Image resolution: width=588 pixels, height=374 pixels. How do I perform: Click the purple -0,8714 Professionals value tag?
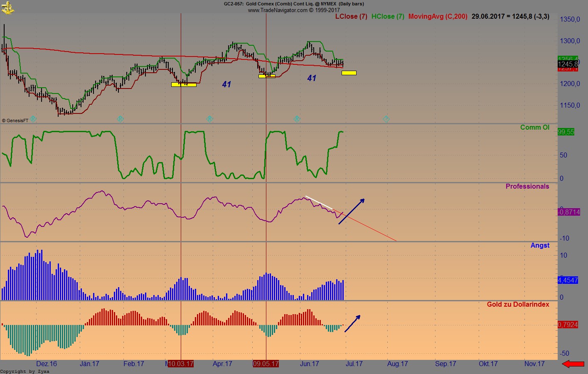pyautogui.click(x=569, y=212)
